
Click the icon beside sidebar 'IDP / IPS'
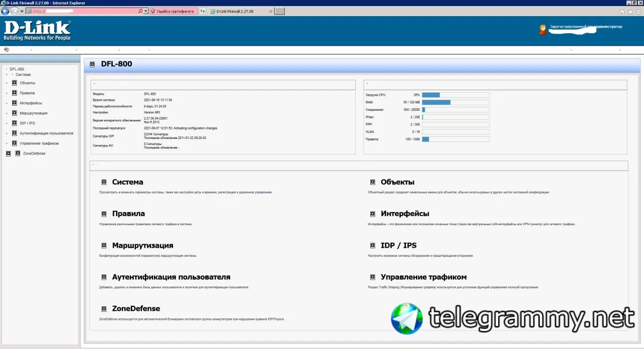tap(15, 123)
